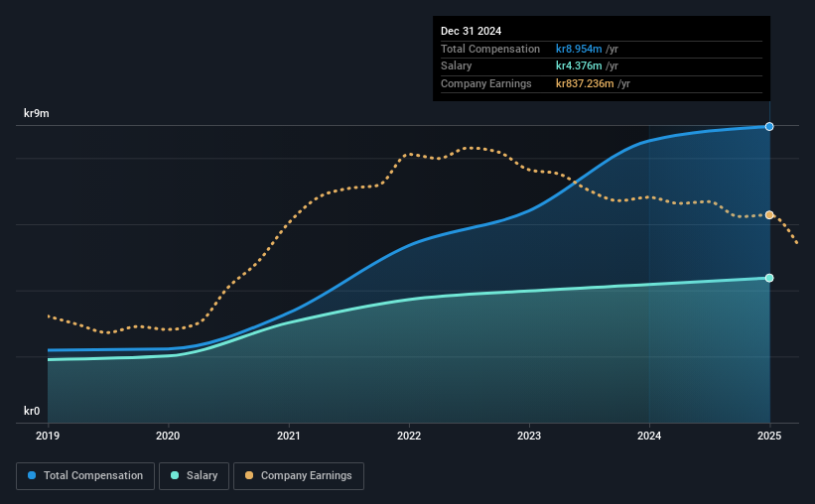The image size is (815, 504).
Task: Click the 2021 x-axis label
Action: click(289, 436)
